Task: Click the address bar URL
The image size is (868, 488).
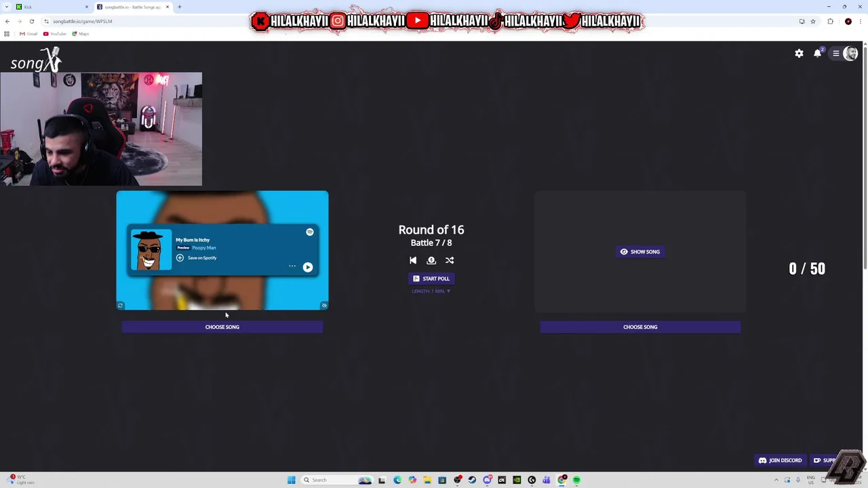Action: (x=83, y=21)
